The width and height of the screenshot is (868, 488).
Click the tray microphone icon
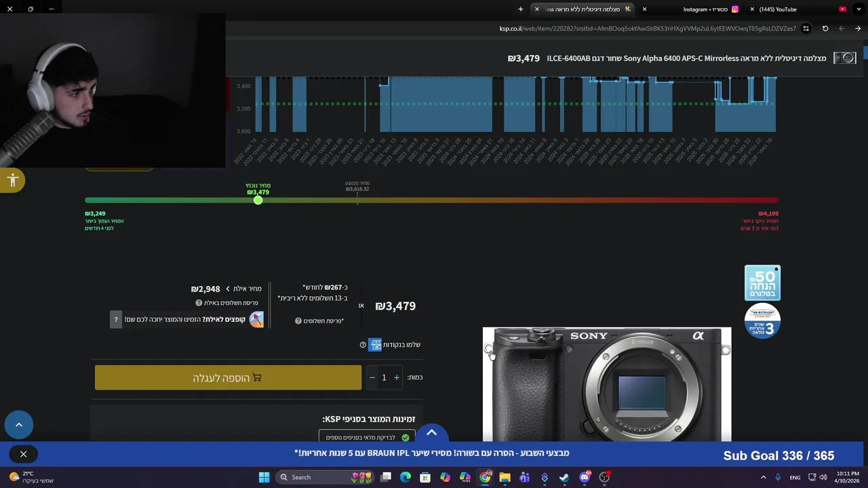(778, 477)
